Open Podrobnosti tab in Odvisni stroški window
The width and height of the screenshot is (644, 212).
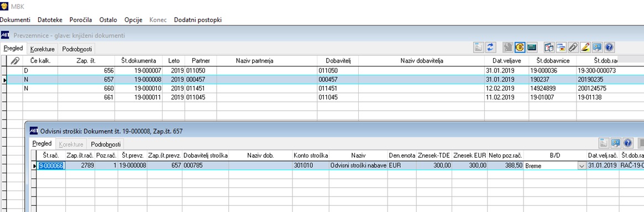(x=106, y=144)
